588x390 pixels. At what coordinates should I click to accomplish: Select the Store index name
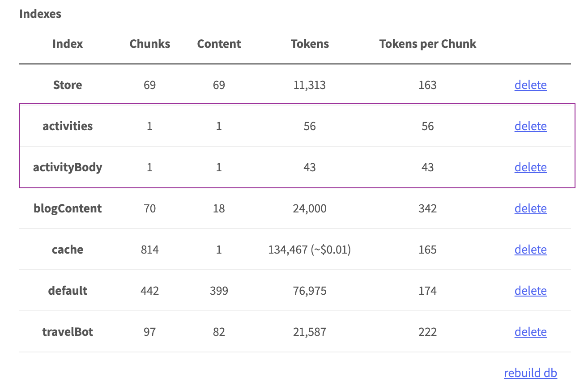tap(68, 85)
